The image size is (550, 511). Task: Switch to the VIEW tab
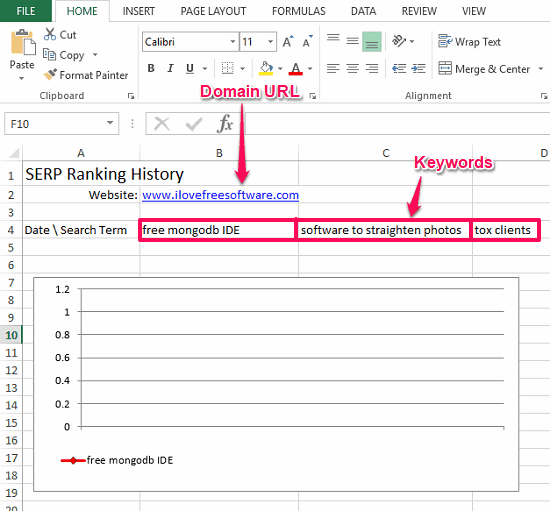pos(474,11)
